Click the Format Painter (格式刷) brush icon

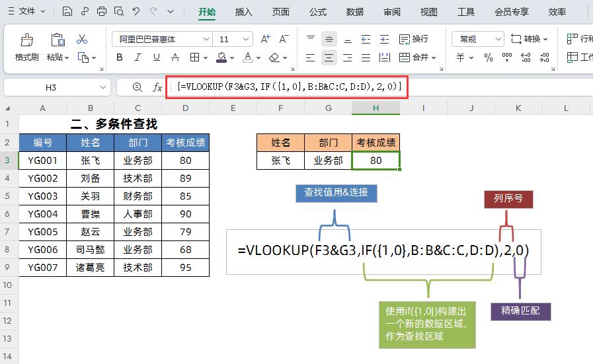26,40
